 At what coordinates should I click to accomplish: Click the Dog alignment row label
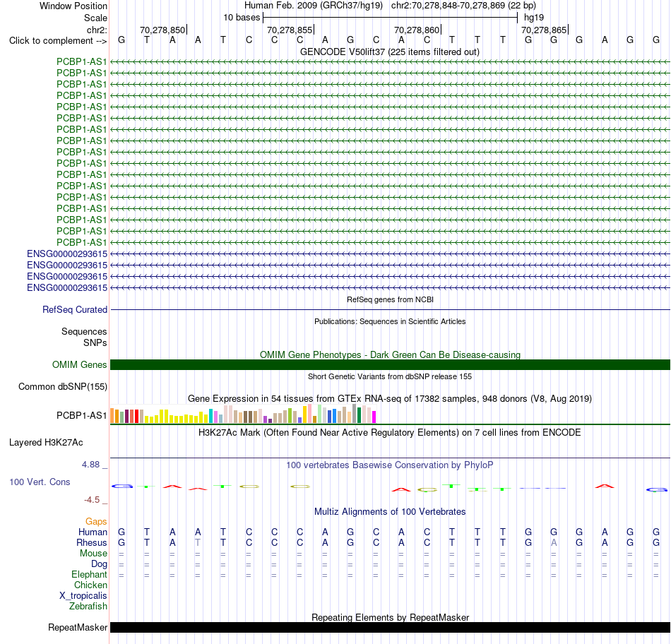pos(100,564)
